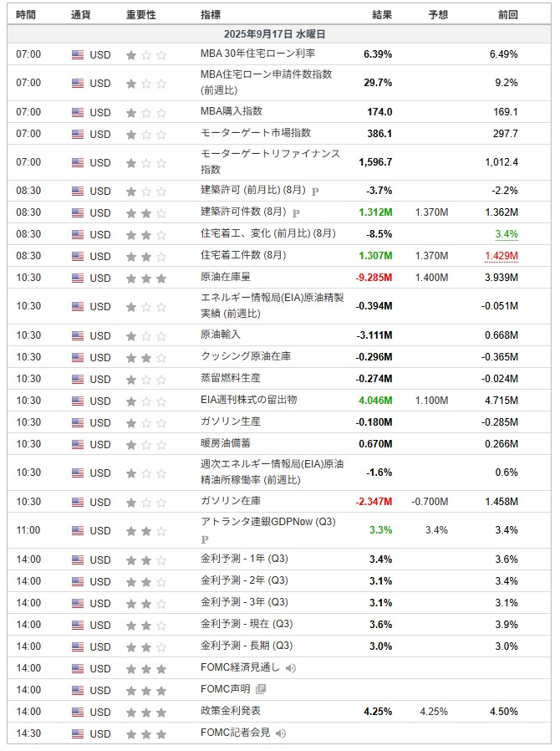Viewport: 560px width, 751px height.
Task: Click the revised previous value 1.429M
Action: pos(501,256)
